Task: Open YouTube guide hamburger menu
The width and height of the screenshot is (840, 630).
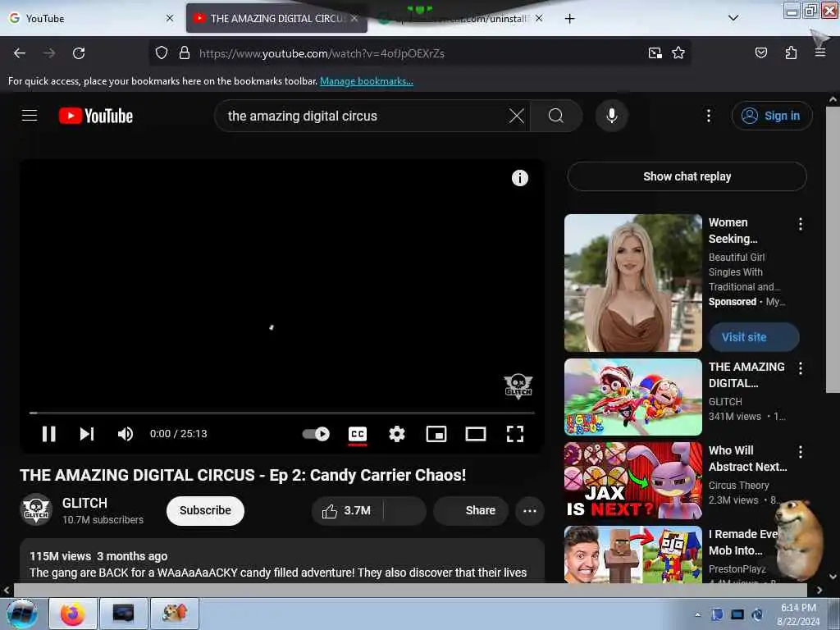Action: (30, 115)
